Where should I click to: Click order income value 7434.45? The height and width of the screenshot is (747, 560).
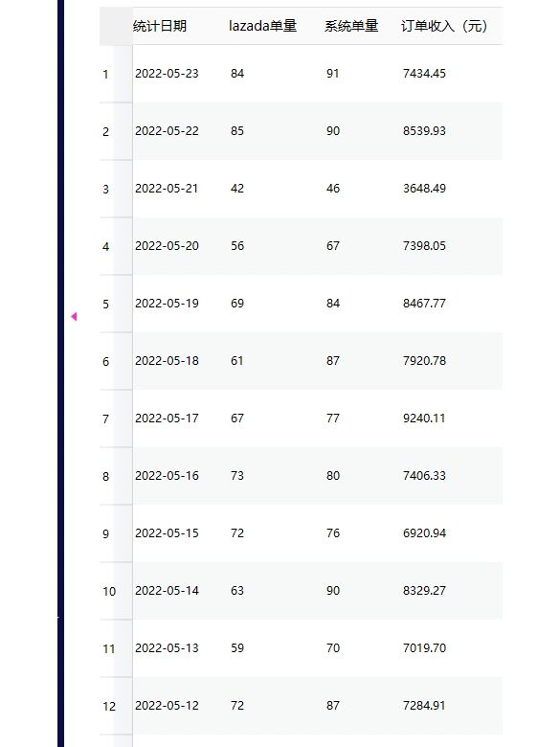(x=424, y=74)
